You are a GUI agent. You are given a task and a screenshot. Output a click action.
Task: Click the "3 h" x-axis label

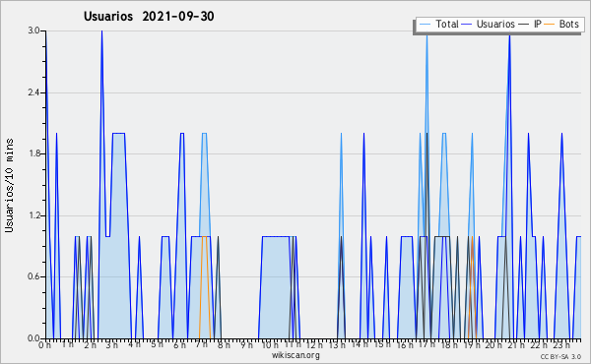click(112, 344)
